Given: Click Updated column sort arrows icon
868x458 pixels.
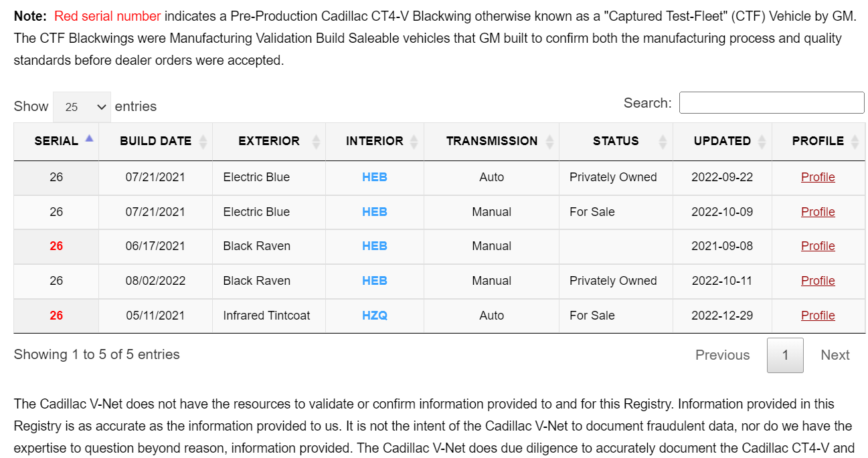Looking at the screenshot, I should 762,141.
